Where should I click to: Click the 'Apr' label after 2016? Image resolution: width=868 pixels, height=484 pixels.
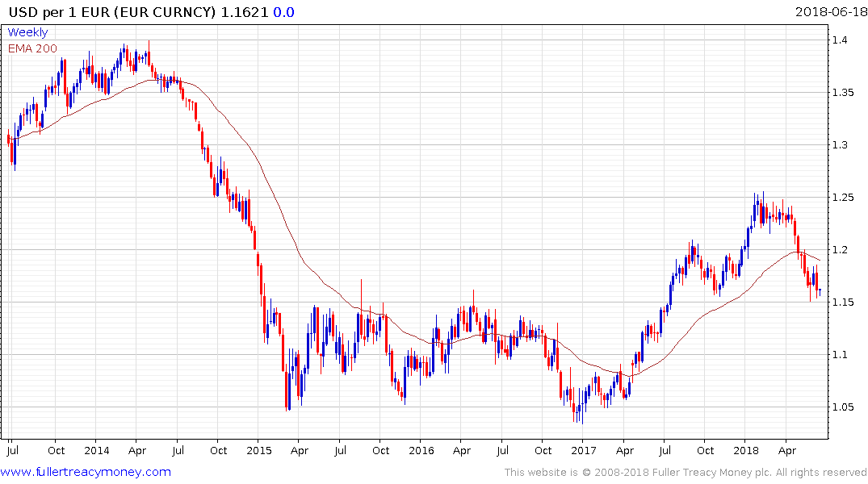pyautogui.click(x=462, y=451)
